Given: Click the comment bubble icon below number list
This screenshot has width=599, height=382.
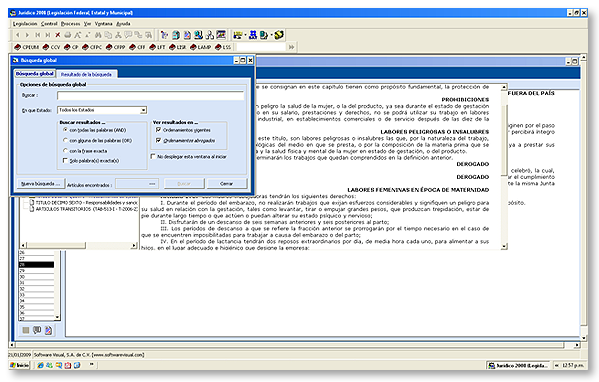Looking at the screenshot, I should coord(37,330).
